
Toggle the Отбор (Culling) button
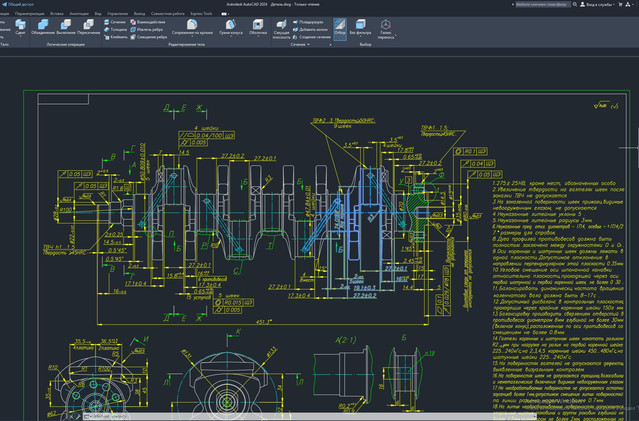pos(340,29)
